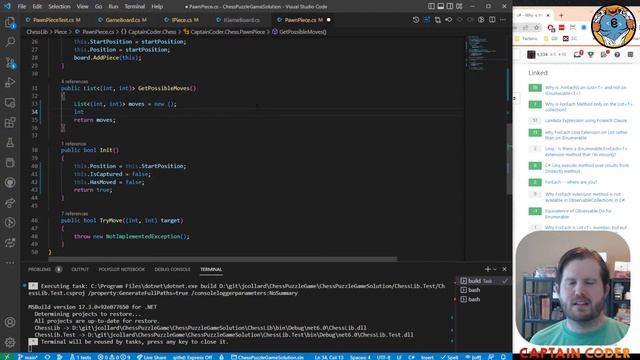Open the Edit menu
The width and height of the screenshot is (640, 360).
37,7
